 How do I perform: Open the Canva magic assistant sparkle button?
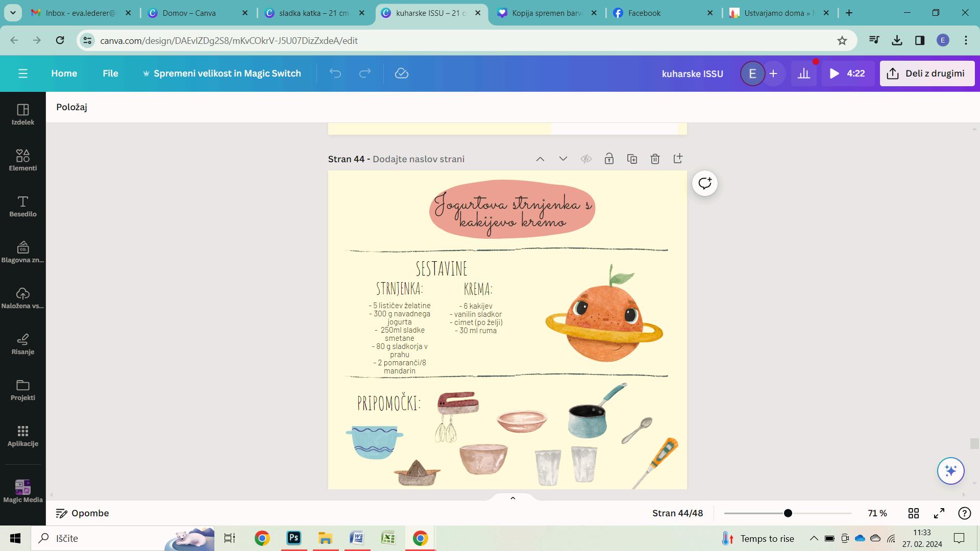click(950, 470)
